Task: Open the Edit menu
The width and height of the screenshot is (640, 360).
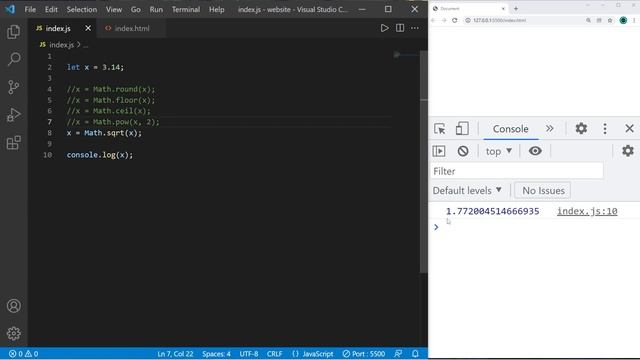Action: click(51, 9)
